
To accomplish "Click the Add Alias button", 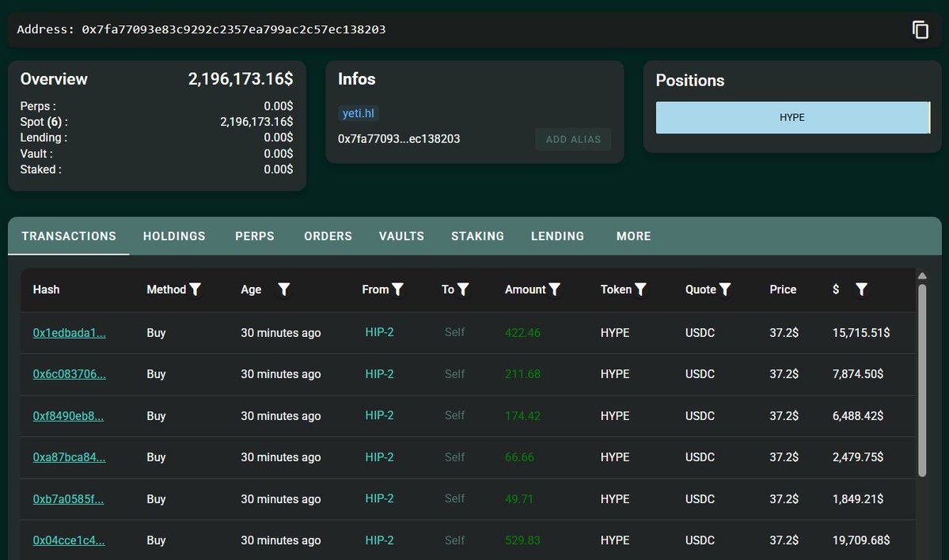I will (573, 139).
